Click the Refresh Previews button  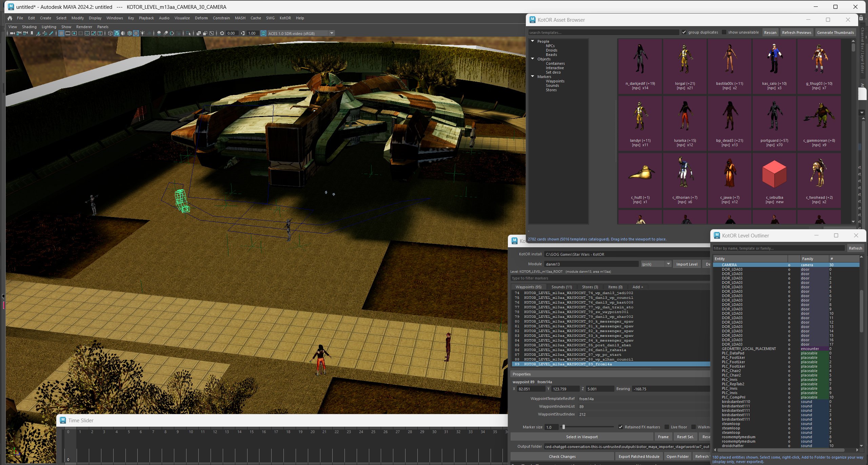796,33
